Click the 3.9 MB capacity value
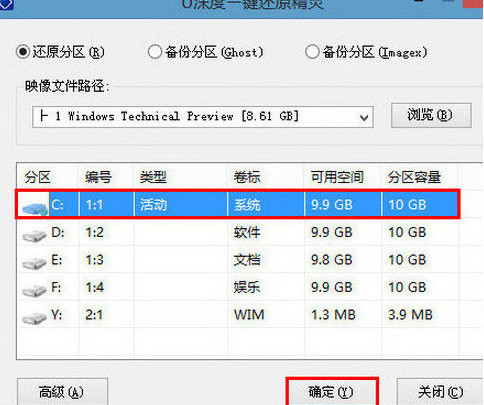Screen dimensions: 484x405 click(410, 315)
